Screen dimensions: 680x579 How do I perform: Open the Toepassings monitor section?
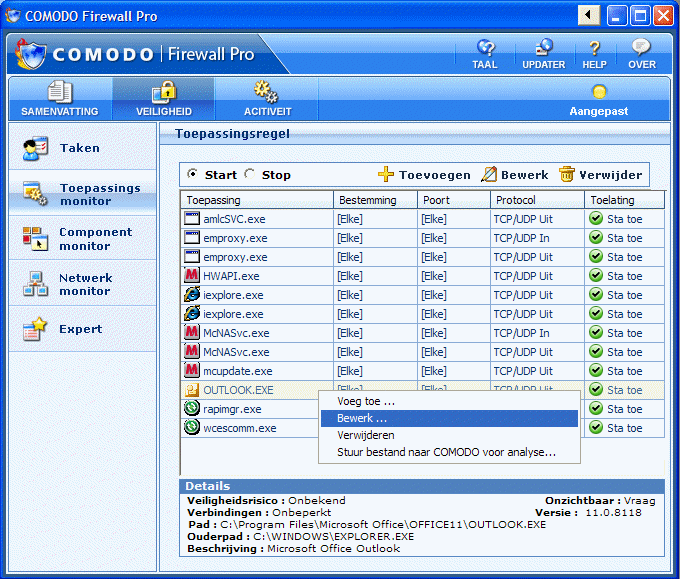coord(82,194)
